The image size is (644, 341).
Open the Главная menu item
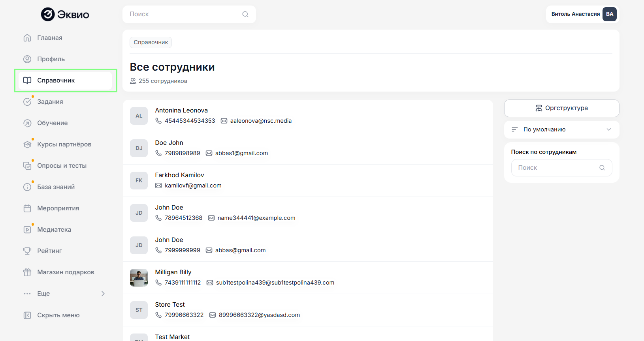point(66,38)
